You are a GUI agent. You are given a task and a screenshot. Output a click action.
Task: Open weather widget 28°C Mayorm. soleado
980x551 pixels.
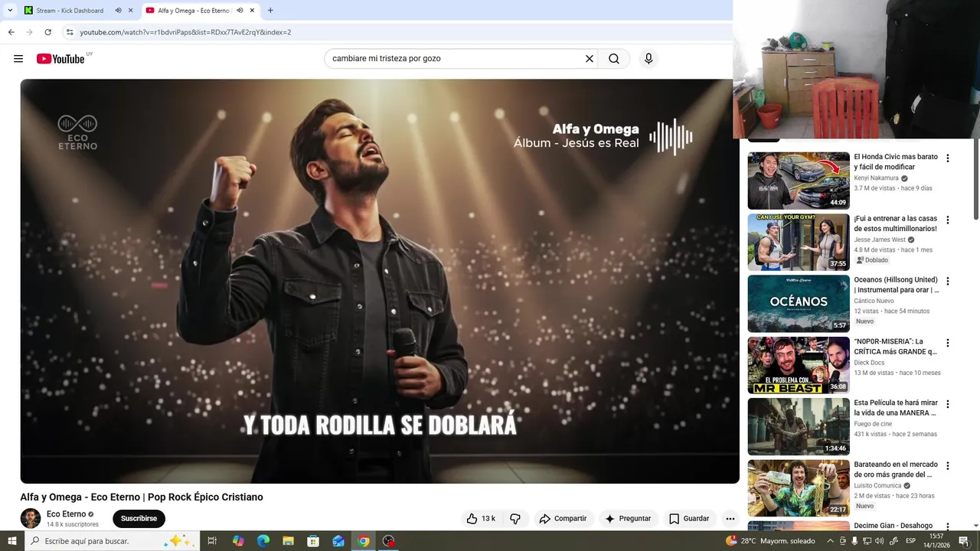tap(770, 541)
